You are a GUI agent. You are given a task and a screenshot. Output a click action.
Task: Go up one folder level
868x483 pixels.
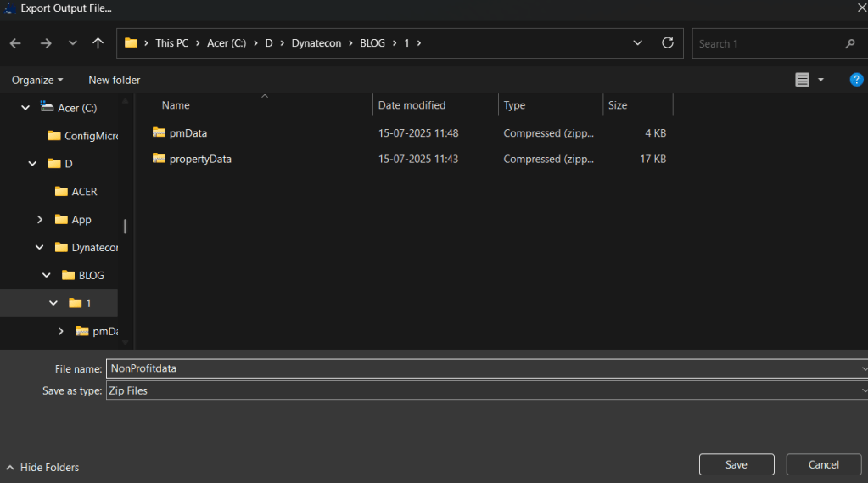click(98, 43)
